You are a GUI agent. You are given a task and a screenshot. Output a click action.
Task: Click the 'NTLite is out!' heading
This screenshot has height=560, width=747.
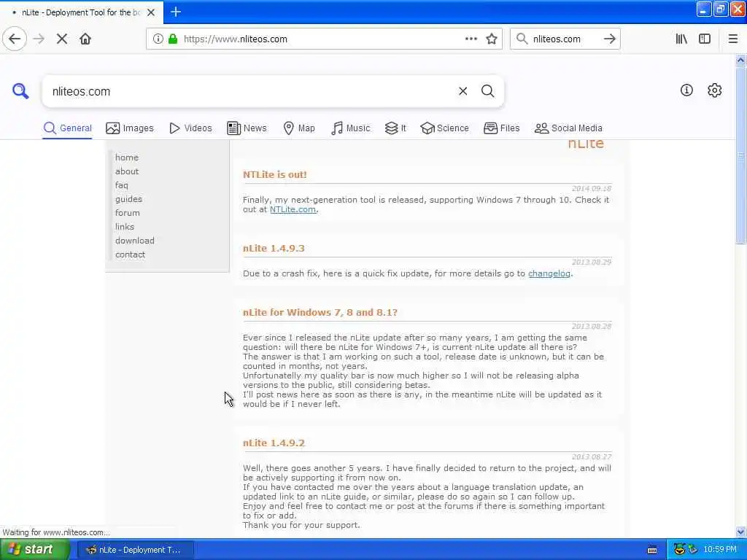[275, 175]
